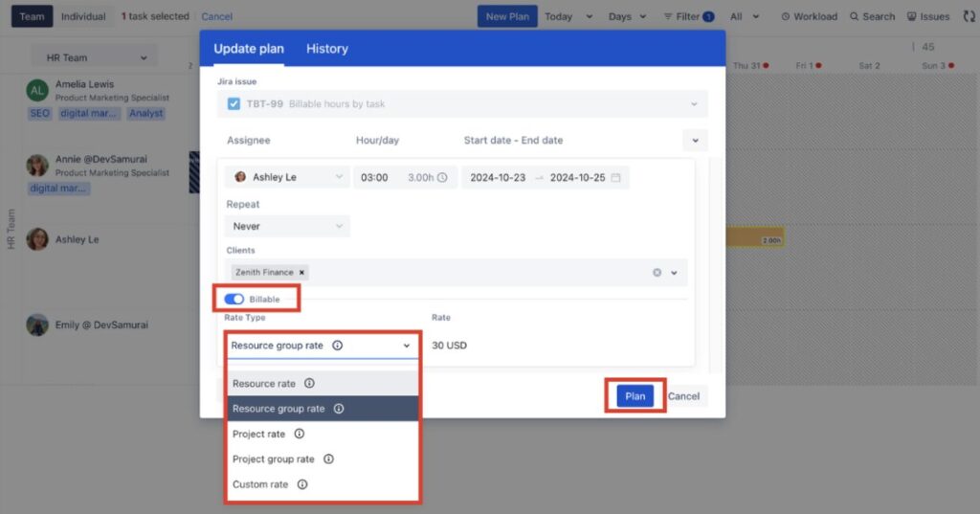This screenshot has width=980, height=514.
Task: Switch to Individual view
Action: [83, 16]
